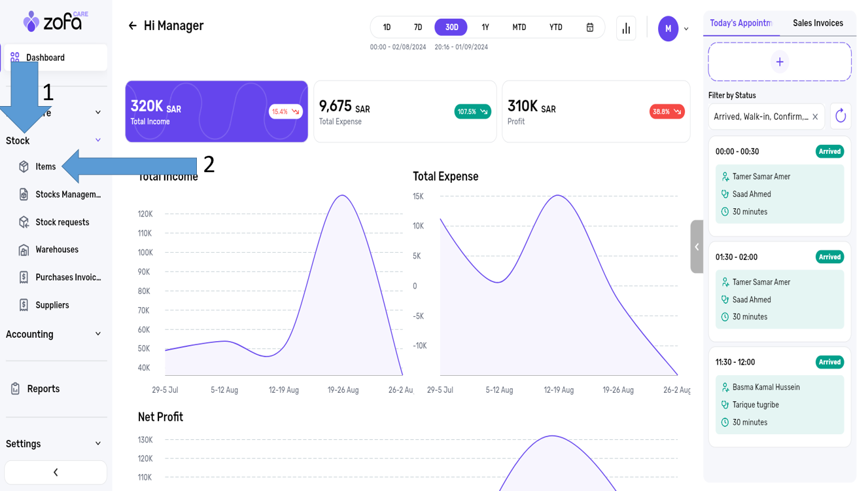Click the back arrow beside Hi Manager
The width and height of the screenshot is (868, 491).
tap(133, 26)
